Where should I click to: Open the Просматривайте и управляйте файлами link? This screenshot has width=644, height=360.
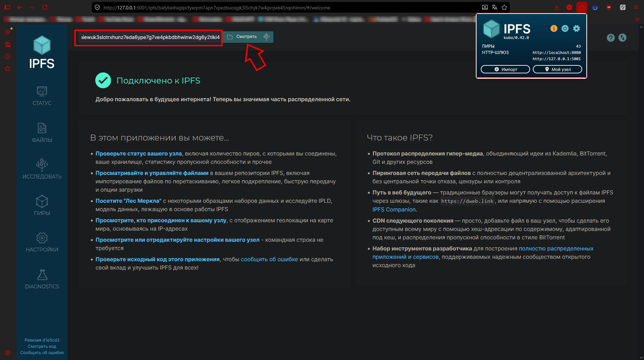(x=152, y=173)
